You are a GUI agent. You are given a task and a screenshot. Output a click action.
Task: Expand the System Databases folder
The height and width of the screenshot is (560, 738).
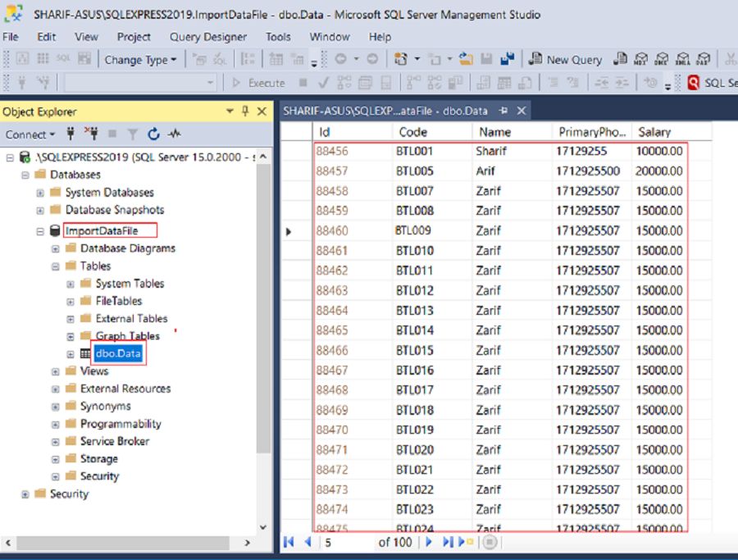tap(40, 193)
